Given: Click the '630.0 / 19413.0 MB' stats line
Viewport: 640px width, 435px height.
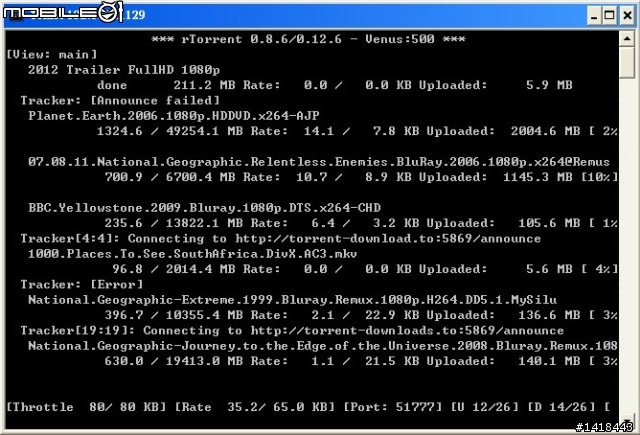Looking at the screenshot, I should [x=361, y=361].
